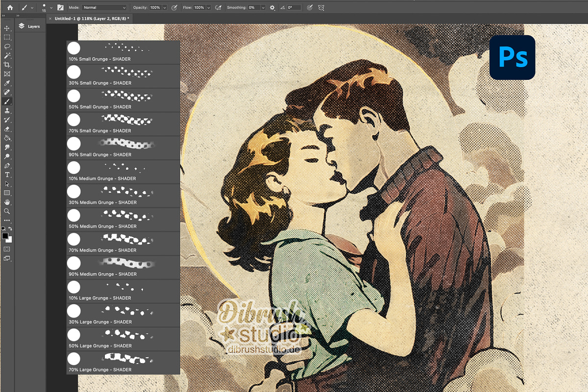Click the foreground color swatch
This screenshot has height=392, width=588.
click(x=5, y=236)
